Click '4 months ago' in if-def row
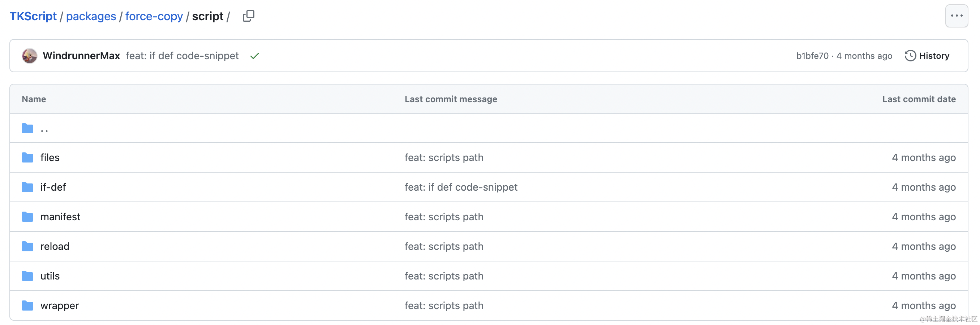 (x=924, y=187)
